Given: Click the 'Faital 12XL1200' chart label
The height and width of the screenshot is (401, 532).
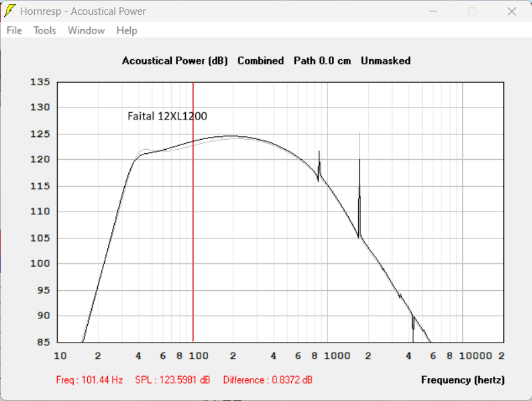Looking at the screenshot, I should [x=167, y=116].
